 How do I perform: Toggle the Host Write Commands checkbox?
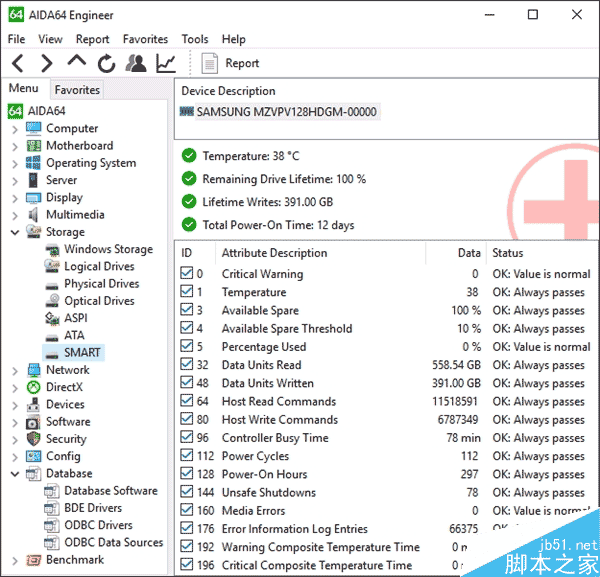(x=187, y=419)
